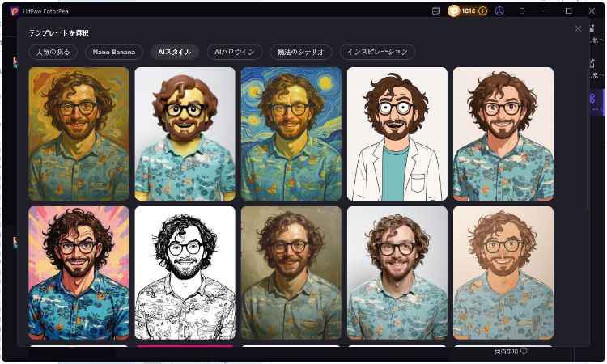Open the Nano Banana tab
The height and width of the screenshot is (364, 607).
[113, 52]
